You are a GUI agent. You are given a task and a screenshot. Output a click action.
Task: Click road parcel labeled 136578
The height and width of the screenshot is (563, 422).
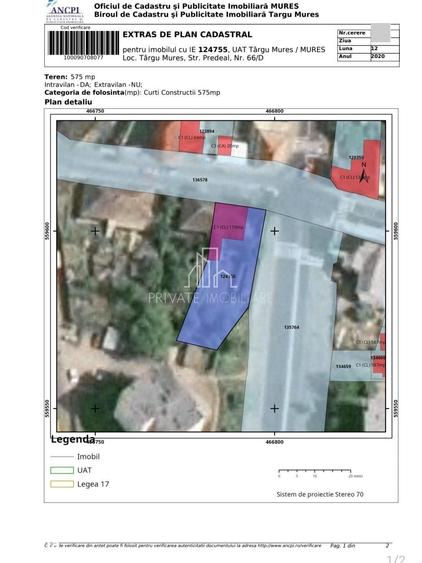(x=200, y=180)
